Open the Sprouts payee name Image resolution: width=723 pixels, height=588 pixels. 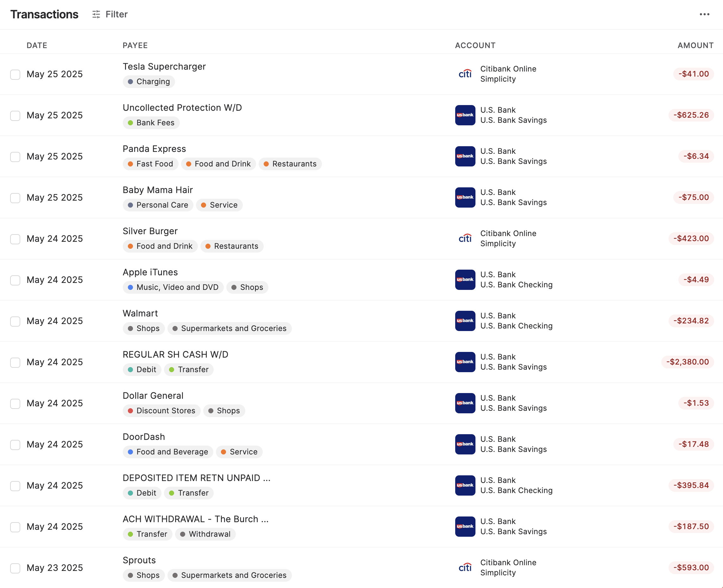[139, 560]
